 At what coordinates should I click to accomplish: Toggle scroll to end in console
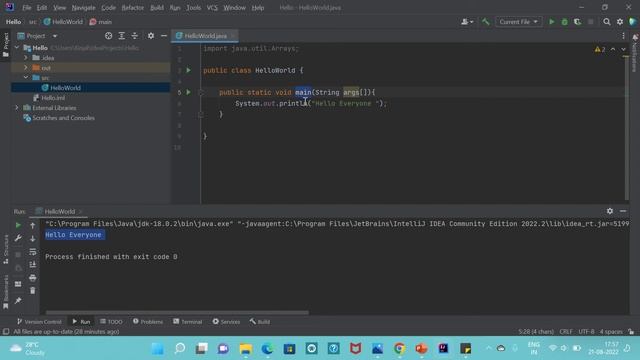point(33,265)
